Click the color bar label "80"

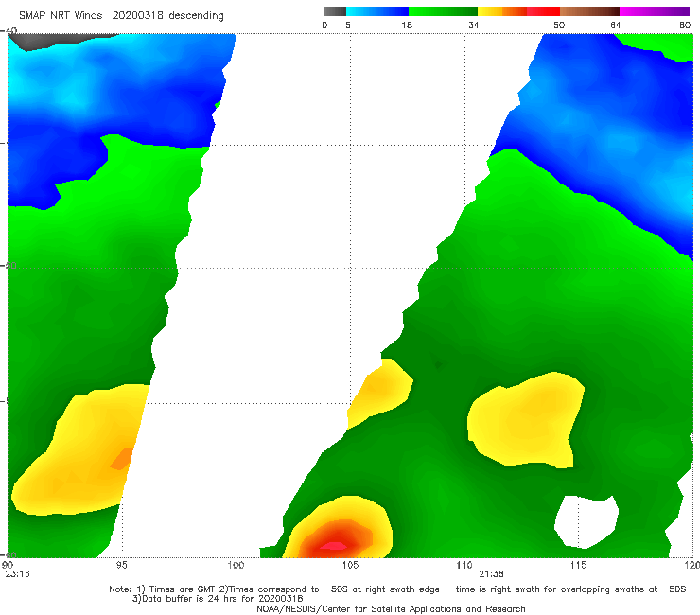point(685,26)
